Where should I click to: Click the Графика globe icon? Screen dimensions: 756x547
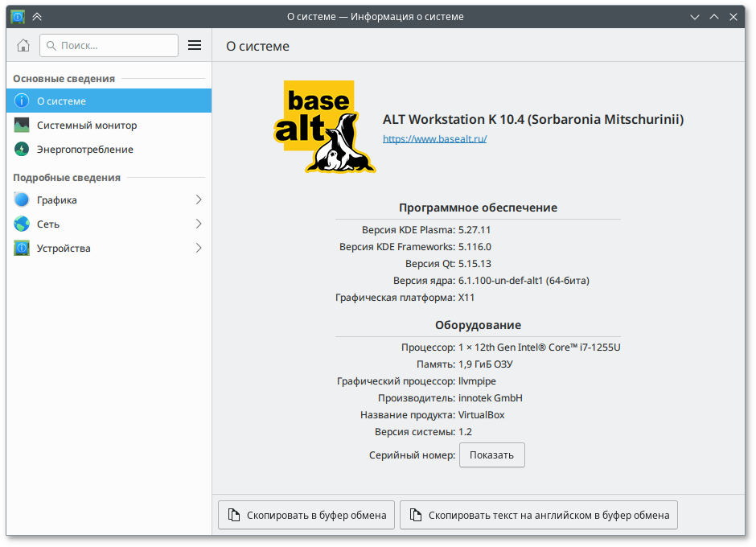22,200
